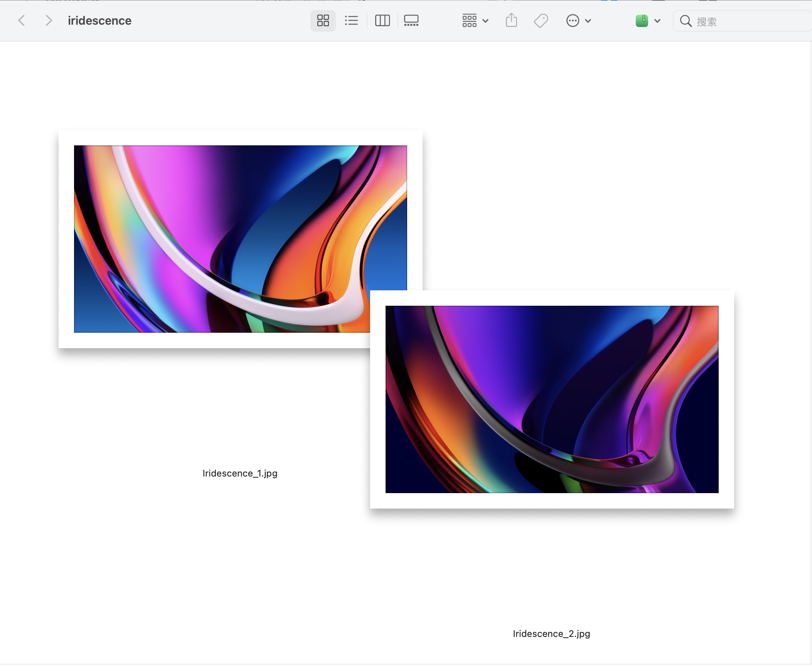The height and width of the screenshot is (667, 812).
Task: Click the green archiver toolbar icon
Action: [x=642, y=20]
